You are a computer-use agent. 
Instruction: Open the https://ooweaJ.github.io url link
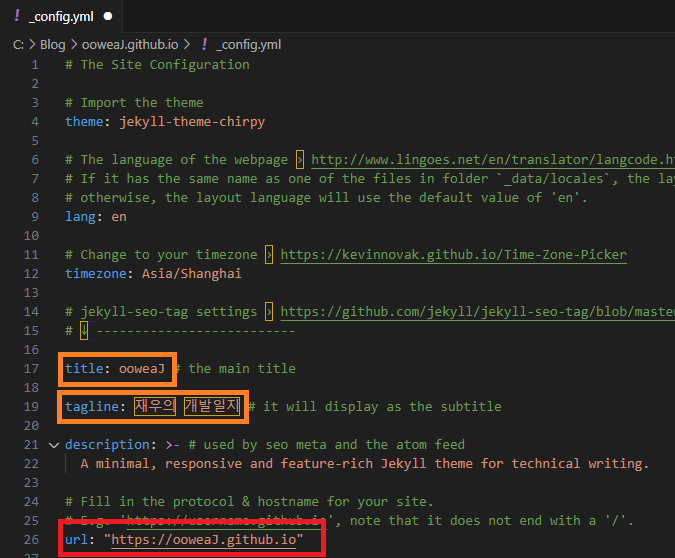(x=205, y=539)
